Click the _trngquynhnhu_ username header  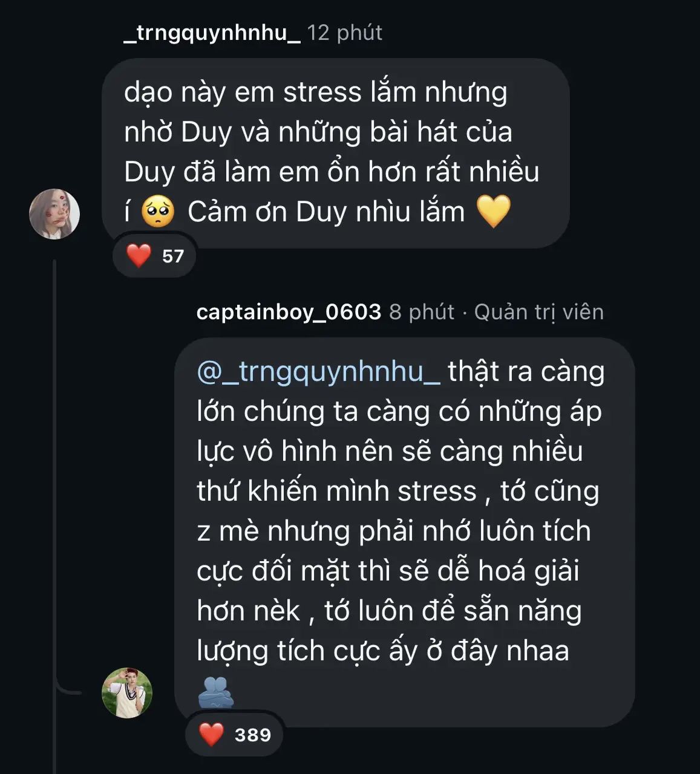(212, 32)
